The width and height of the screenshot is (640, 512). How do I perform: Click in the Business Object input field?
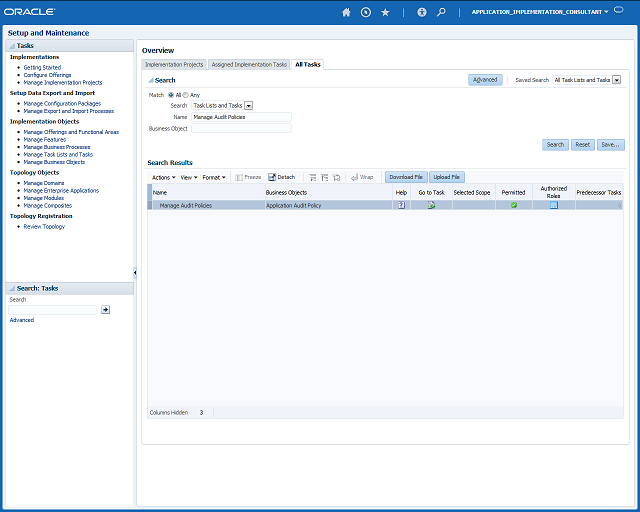tap(241, 129)
